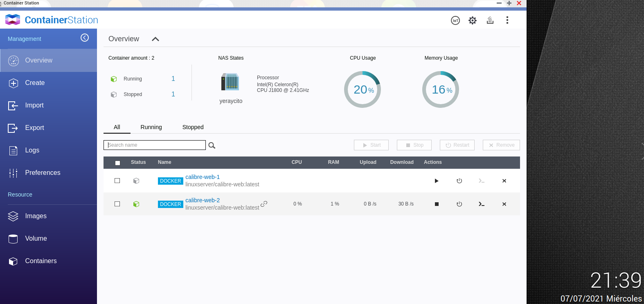Remove calibre-web-1 with its X icon

click(504, 181)
